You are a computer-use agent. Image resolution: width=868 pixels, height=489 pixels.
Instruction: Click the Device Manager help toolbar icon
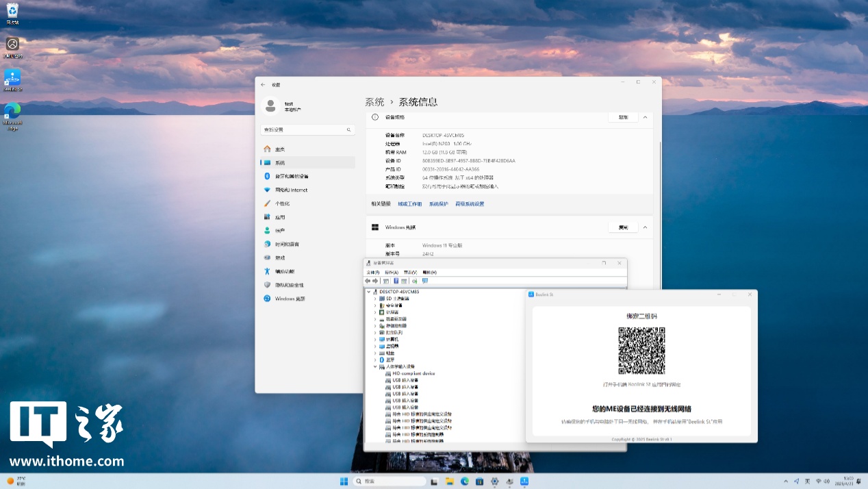(x=396, y=281)
